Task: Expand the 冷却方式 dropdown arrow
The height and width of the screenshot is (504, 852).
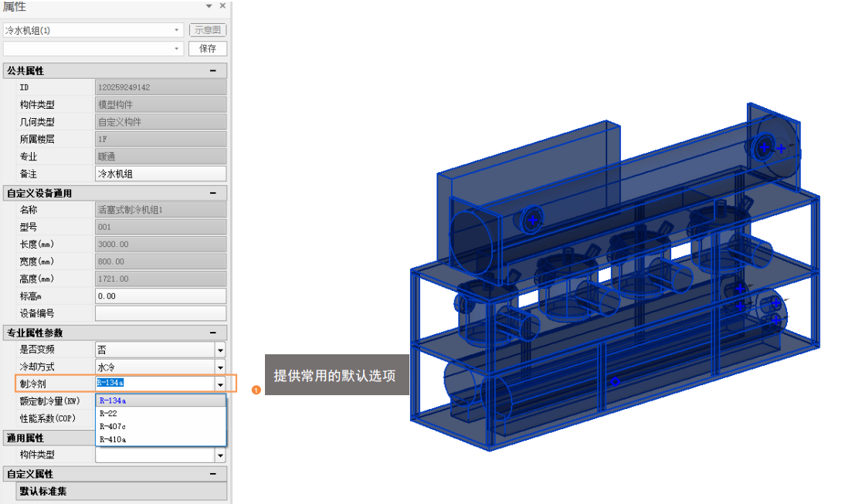Action: [220, 367]
